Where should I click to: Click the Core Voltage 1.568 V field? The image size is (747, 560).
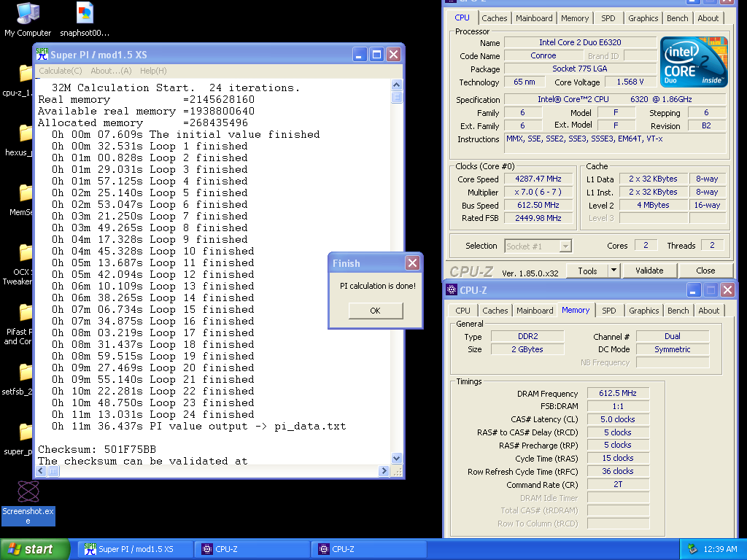tap(630, 82)
